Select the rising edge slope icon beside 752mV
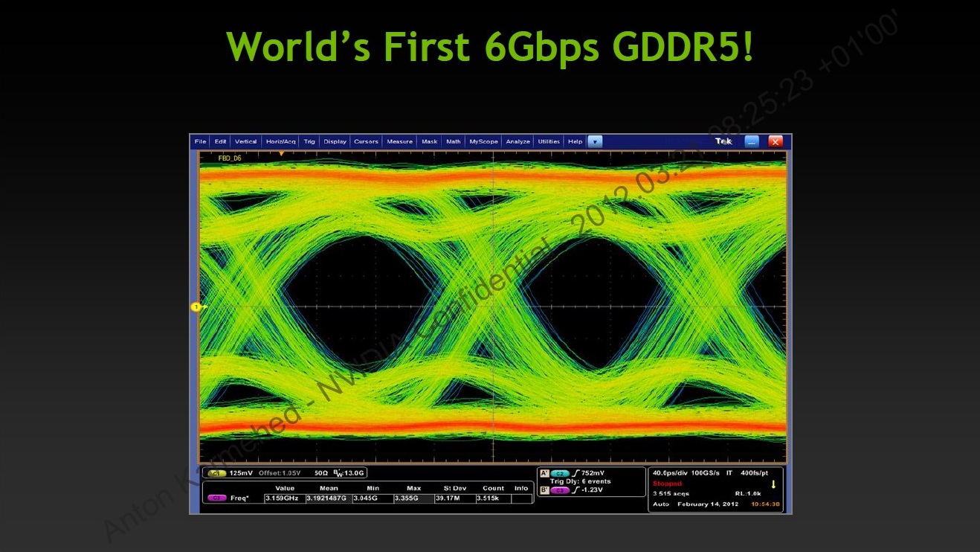The image size is (980, 552). pyautogui.click(x=576, y=473)
